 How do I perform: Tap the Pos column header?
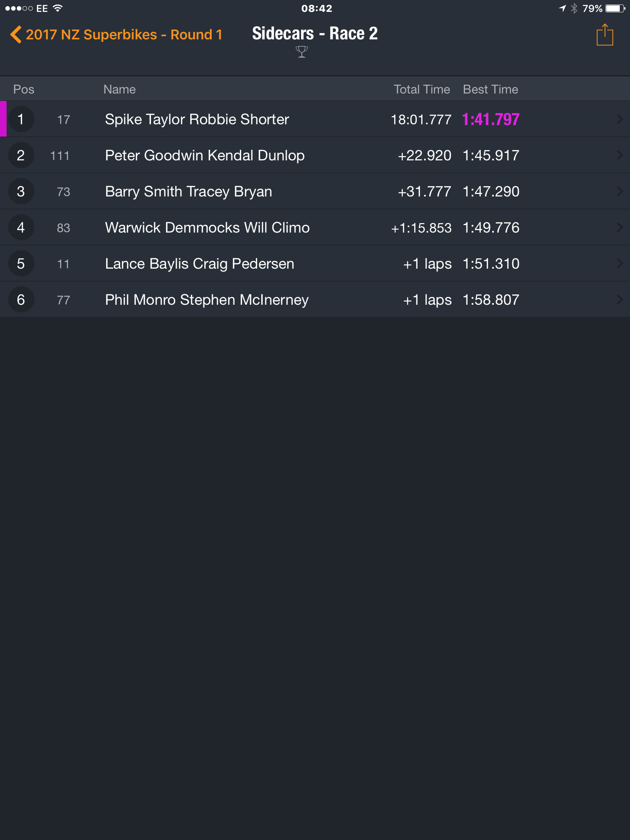[x=24, y=89]
